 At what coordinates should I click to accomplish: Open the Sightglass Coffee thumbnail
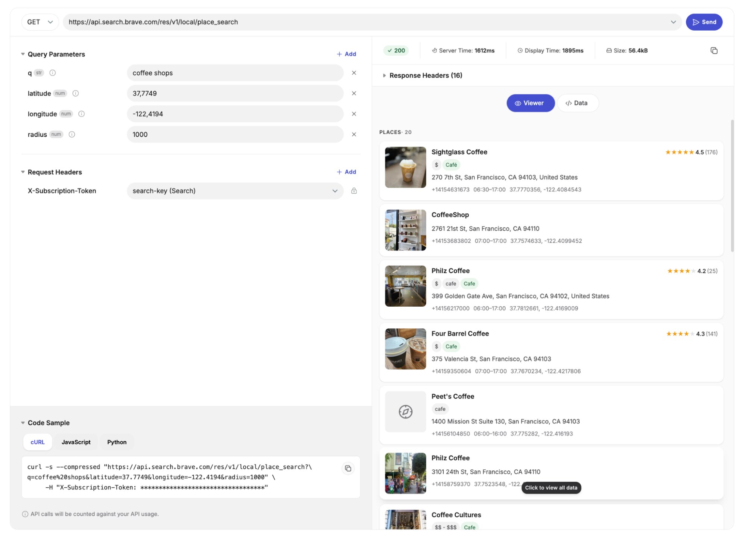coord(405,167)
